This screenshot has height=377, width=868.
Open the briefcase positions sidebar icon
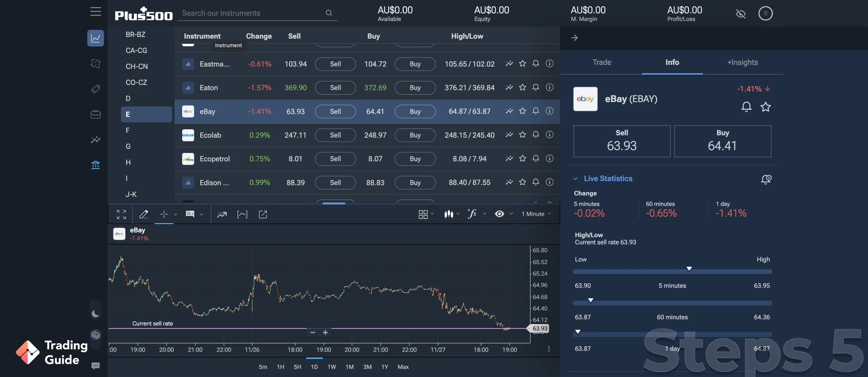pos(96,114)
